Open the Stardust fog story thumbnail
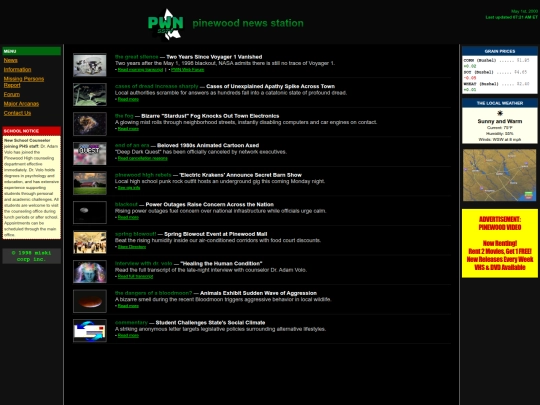 click(x=90, y=124)
